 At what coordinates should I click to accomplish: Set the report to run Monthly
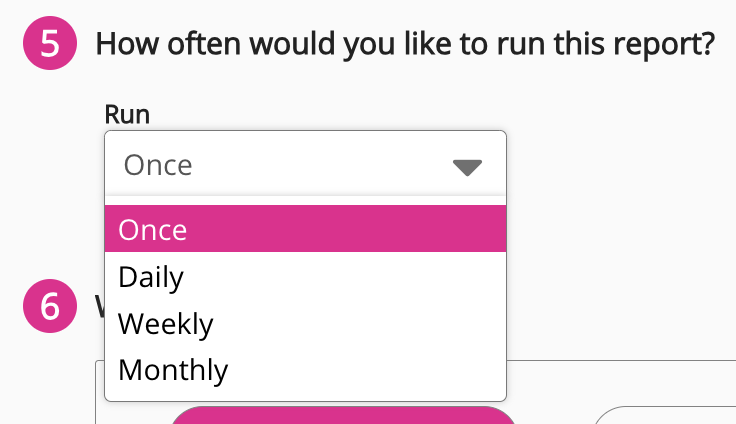[x=173, y=370]
